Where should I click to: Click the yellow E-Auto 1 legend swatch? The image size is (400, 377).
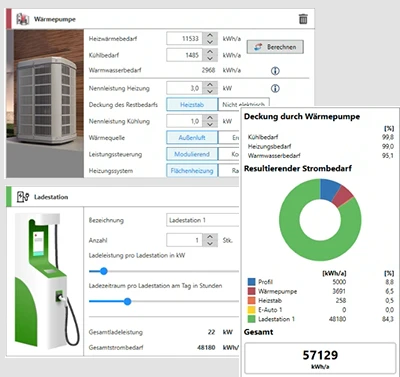[252, 310]
